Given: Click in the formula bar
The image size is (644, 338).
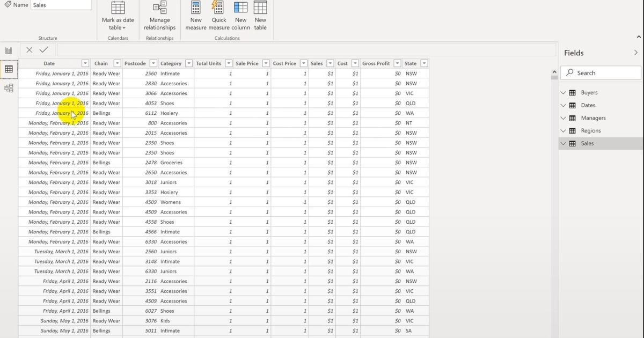Looking at the screenshot, I should tap(306, 50).
